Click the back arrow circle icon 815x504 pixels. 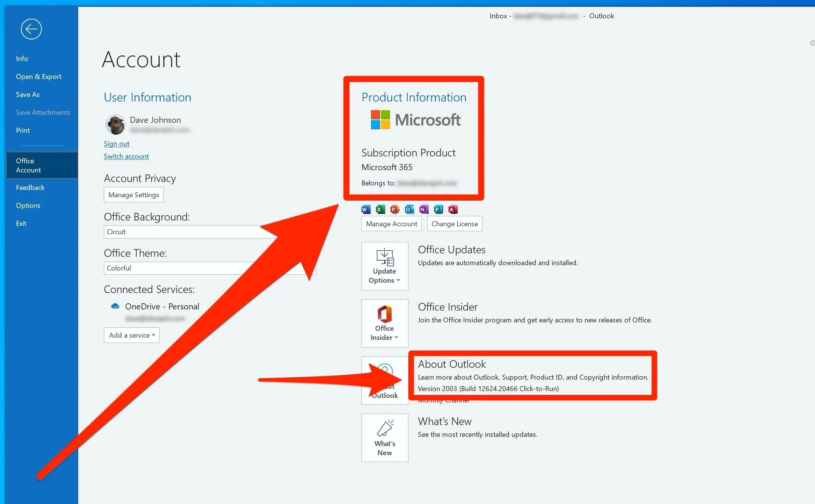pos(31,29)
